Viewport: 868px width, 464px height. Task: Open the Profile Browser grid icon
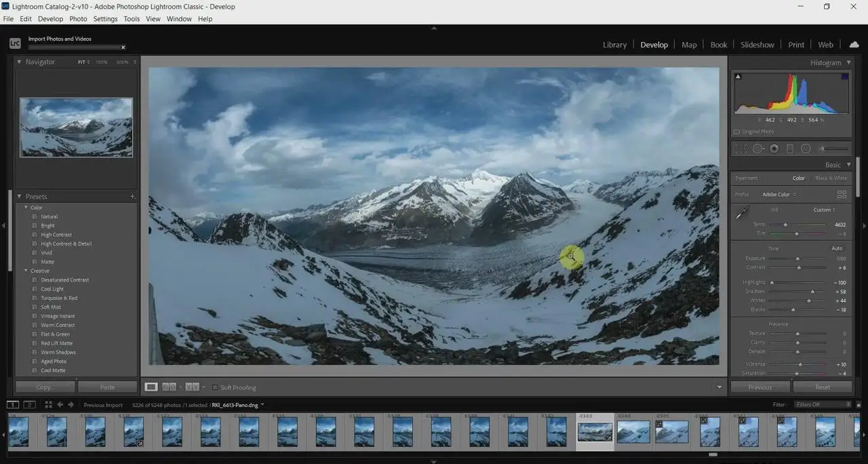pyautogui.click(x=842, y=194)
